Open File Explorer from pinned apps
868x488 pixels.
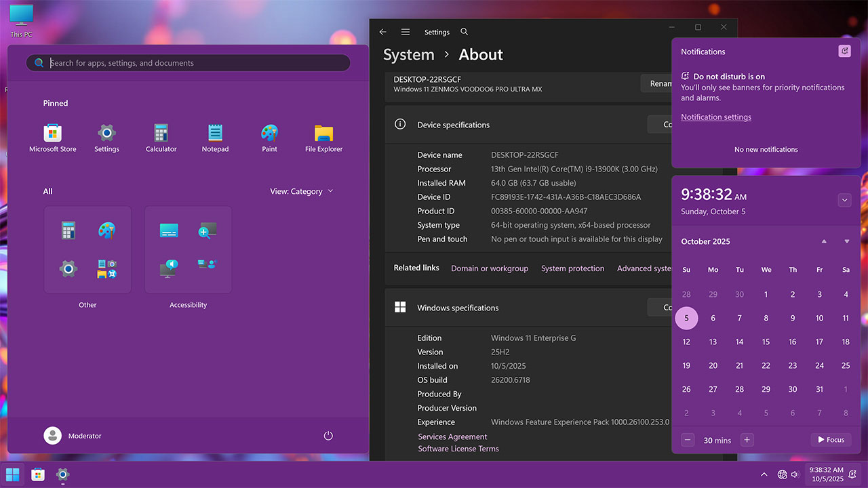pyautogui.click(x=323, y=138)
